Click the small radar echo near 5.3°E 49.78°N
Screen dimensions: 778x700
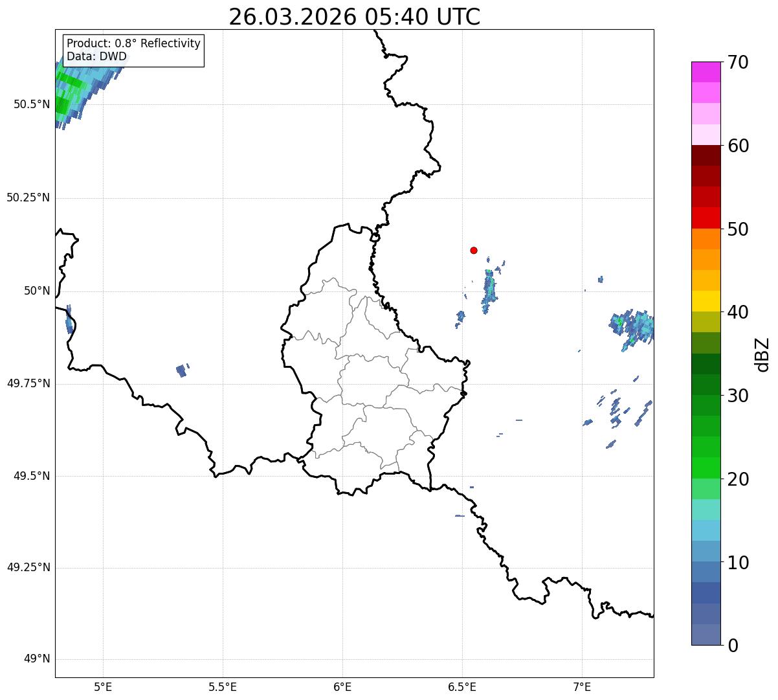point(182,370)
